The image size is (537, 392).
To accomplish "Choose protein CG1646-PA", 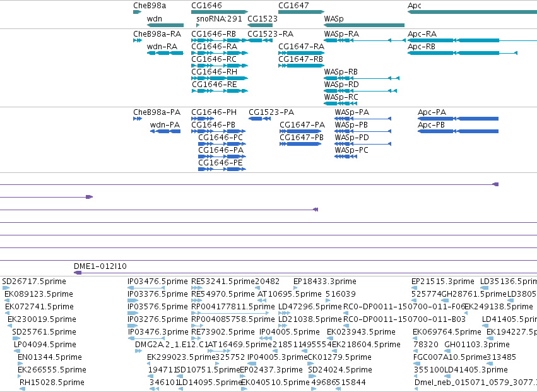I will coord(222,157).
